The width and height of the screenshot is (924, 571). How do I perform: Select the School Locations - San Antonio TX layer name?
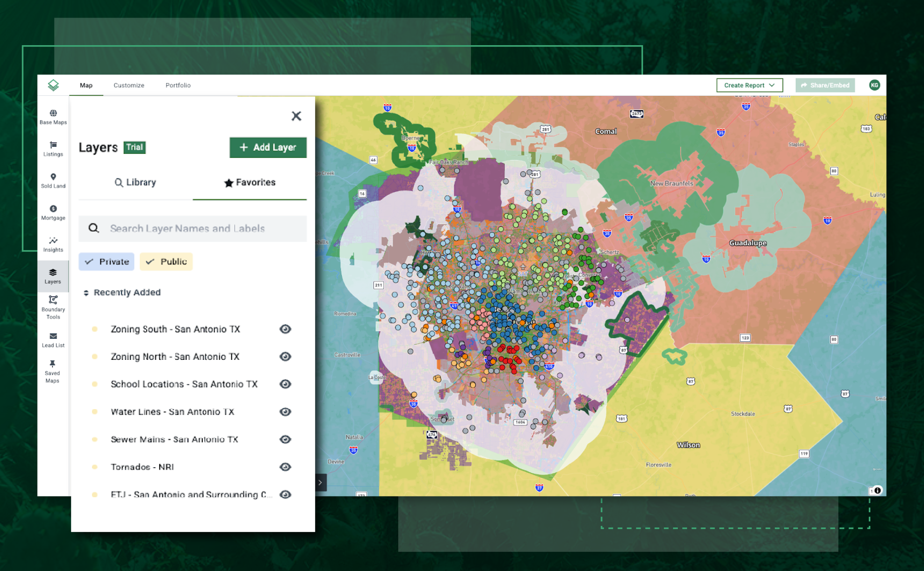click(184, 384)
